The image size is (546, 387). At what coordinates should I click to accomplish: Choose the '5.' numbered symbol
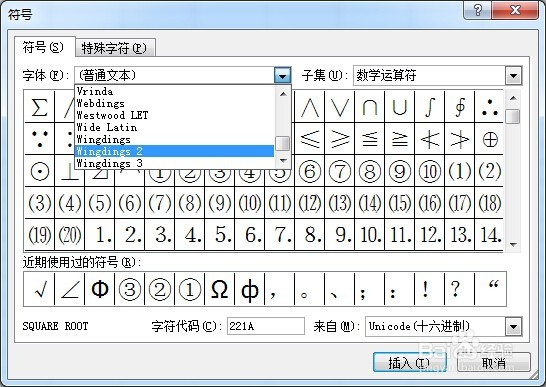220,235
